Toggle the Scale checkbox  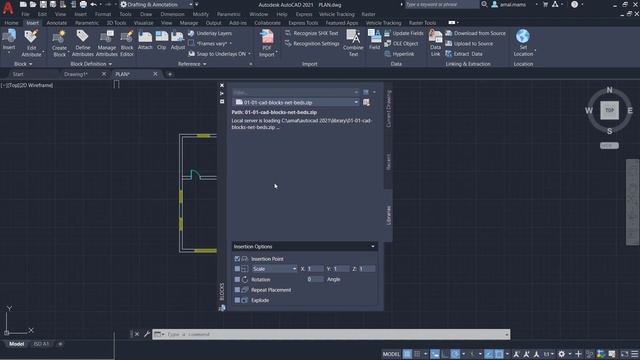(237, 269)
